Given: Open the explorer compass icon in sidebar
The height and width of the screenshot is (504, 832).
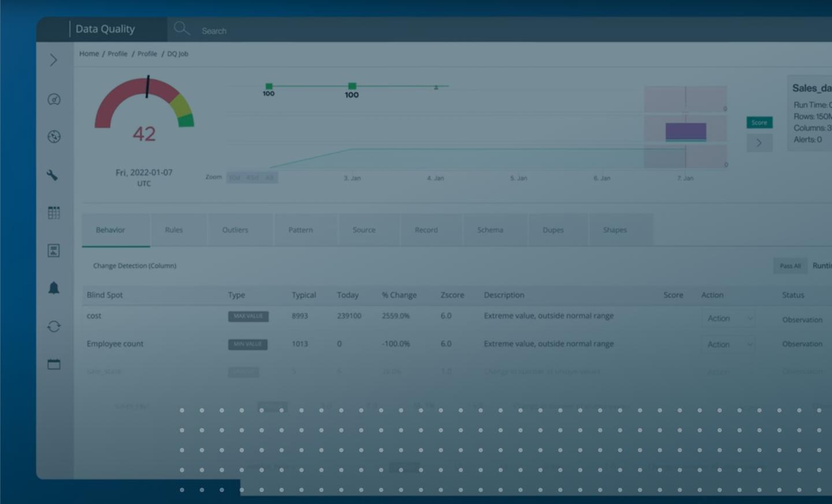Looking at the screenshot, I should tap(54, 137).
